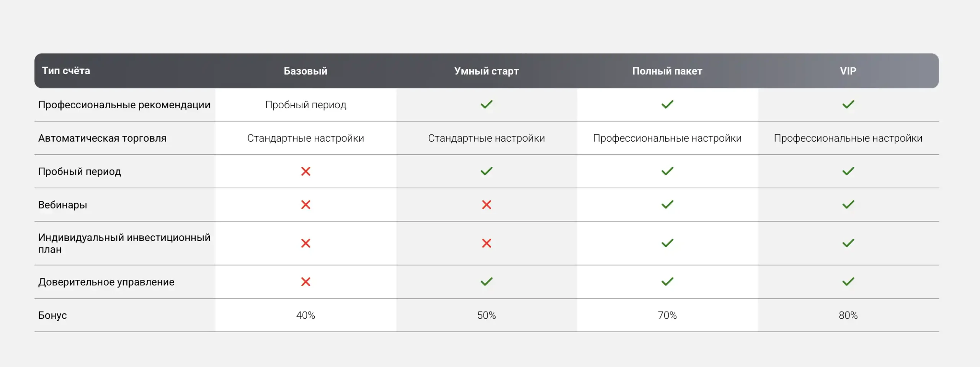
Task: Click the red cross for Базовый Вебинары
Action: pos(305,205)
